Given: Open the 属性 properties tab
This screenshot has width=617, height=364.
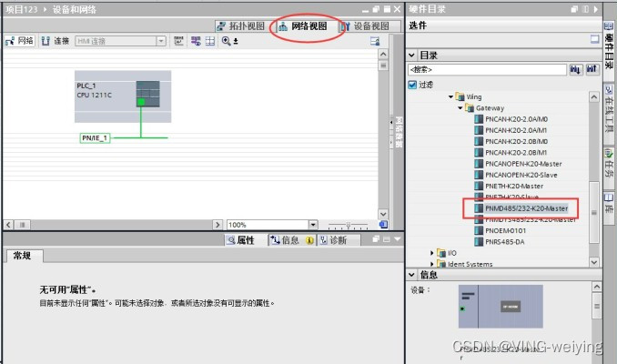Looking at the screenshot, I should (240, 240).
